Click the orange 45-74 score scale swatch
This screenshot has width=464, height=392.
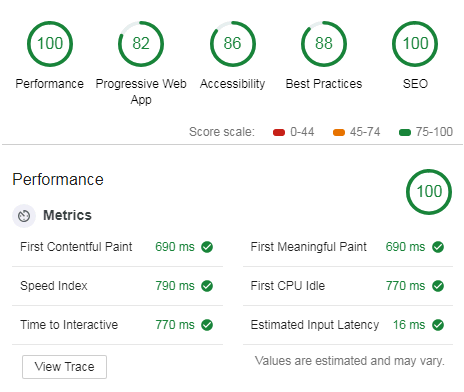click(339, 133)
